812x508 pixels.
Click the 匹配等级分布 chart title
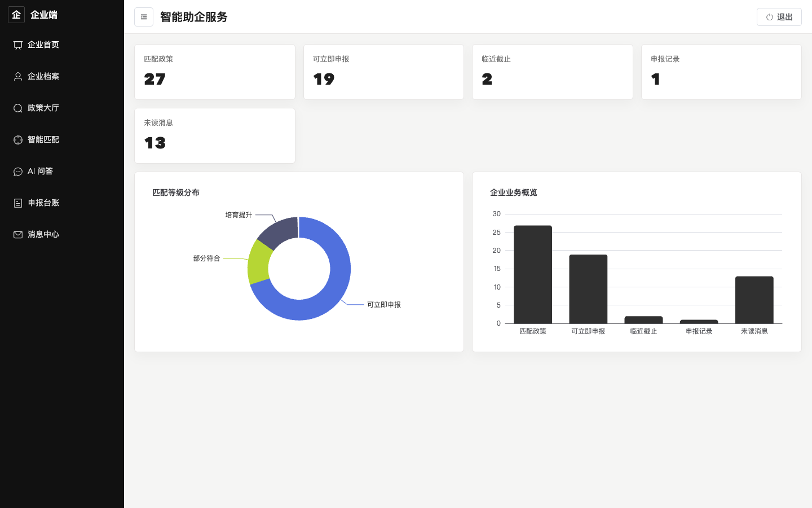[176, 192]
